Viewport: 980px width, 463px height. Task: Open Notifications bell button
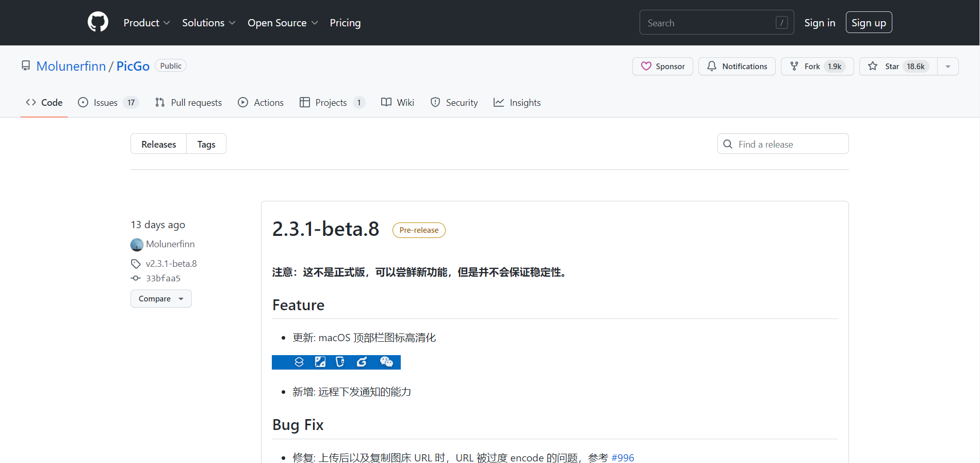pos(737,67)
